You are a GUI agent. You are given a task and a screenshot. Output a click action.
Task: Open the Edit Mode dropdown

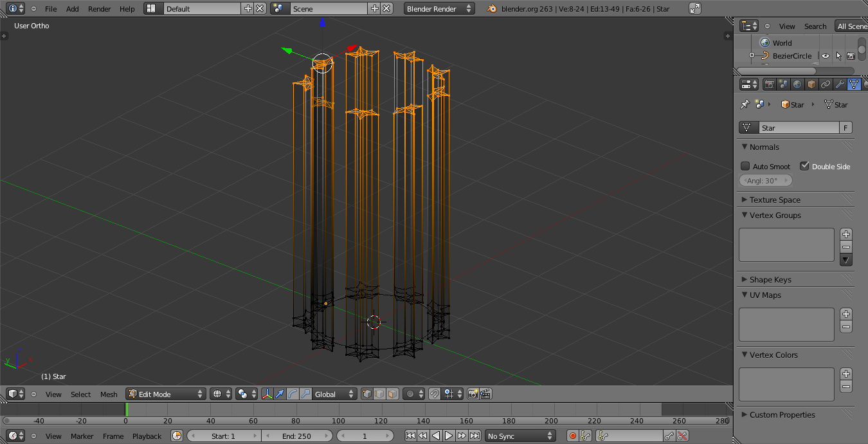[166, 394]
